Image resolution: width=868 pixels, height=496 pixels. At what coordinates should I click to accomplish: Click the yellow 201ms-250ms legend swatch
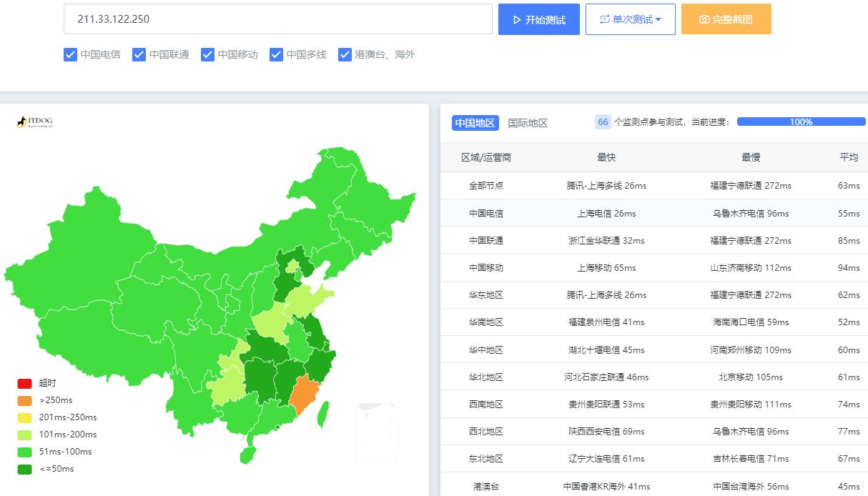pyautogui.click(x=24, y=417)
